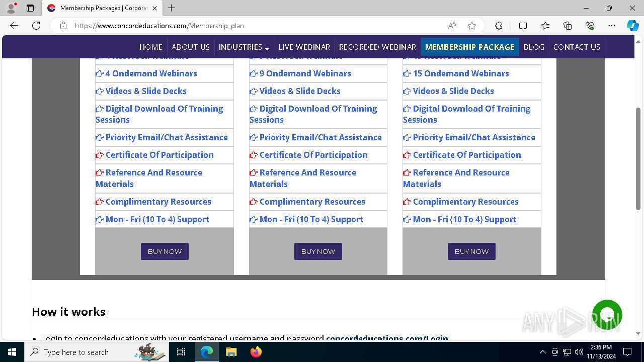This screenshot has height=362, width=644.
Task: Open Browser essentials heart icon
Action: coord(590,26)
